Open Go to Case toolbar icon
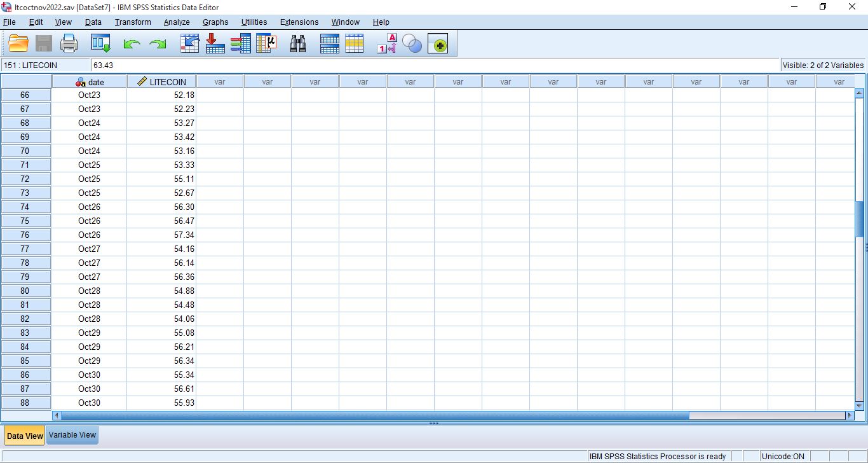Image resolution: width=868 pixels, height=463 pixels. click(x=190, y=43)
